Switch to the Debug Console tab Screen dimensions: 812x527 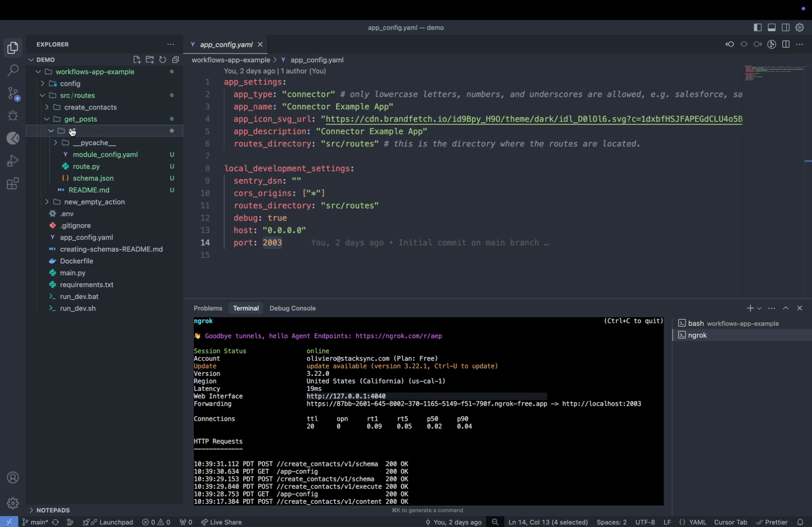coord(292,308)
